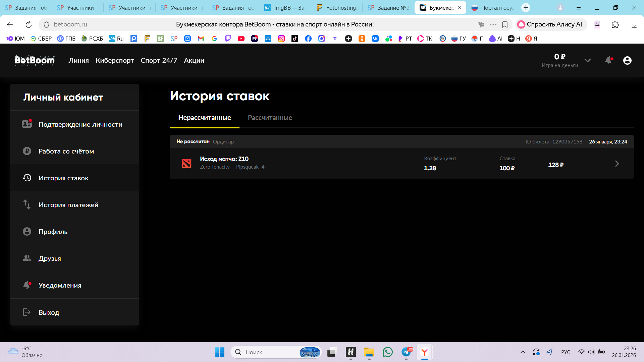Open the YouTube bookmark icon

tap(241, 39)
